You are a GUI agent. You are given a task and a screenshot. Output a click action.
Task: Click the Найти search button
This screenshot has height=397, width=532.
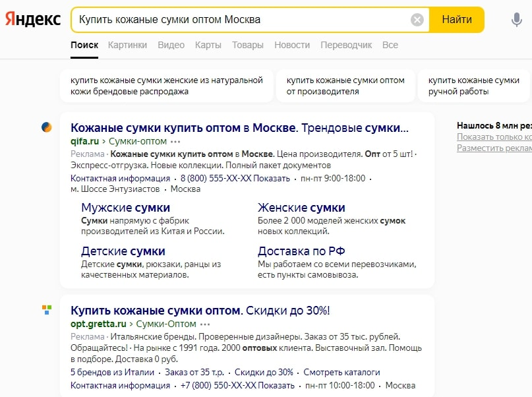tap(457, 20)
